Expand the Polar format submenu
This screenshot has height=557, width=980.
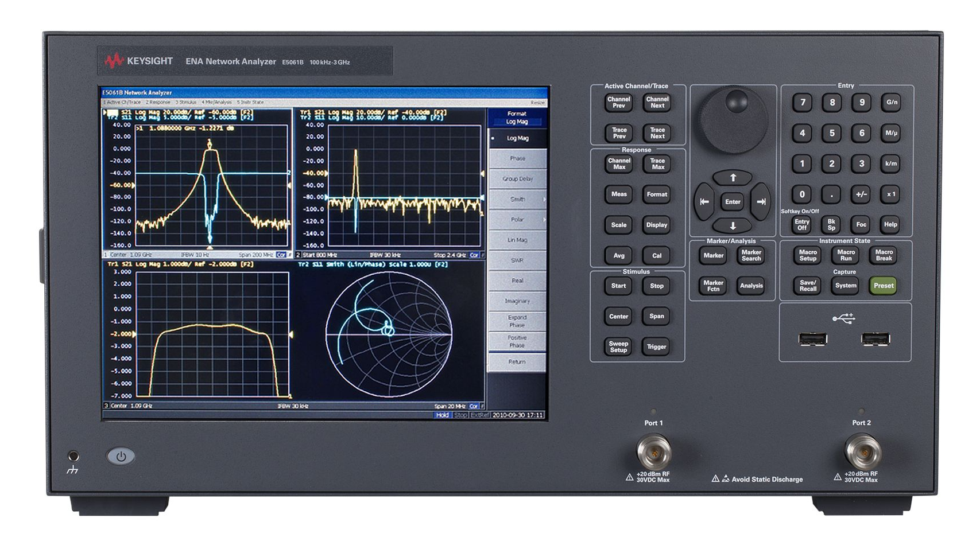[x=517, y=220]
